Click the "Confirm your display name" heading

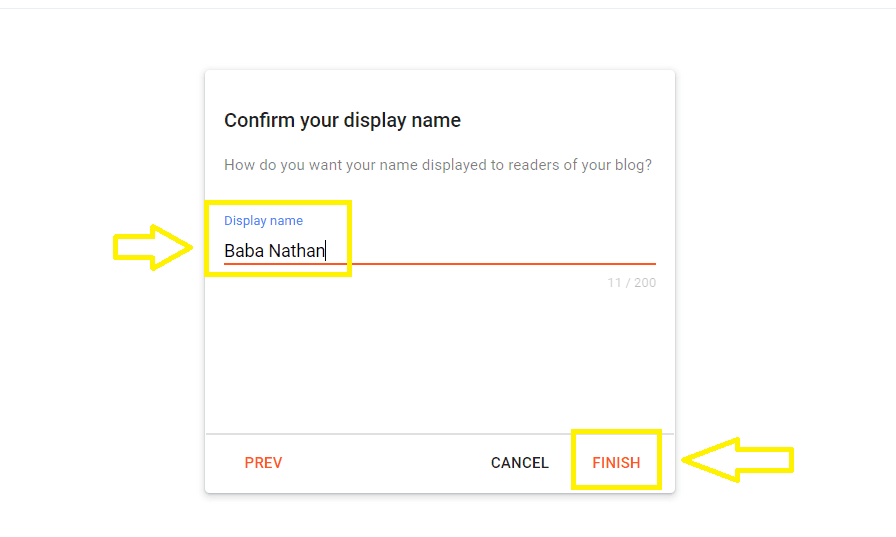(x=342, y=121)
